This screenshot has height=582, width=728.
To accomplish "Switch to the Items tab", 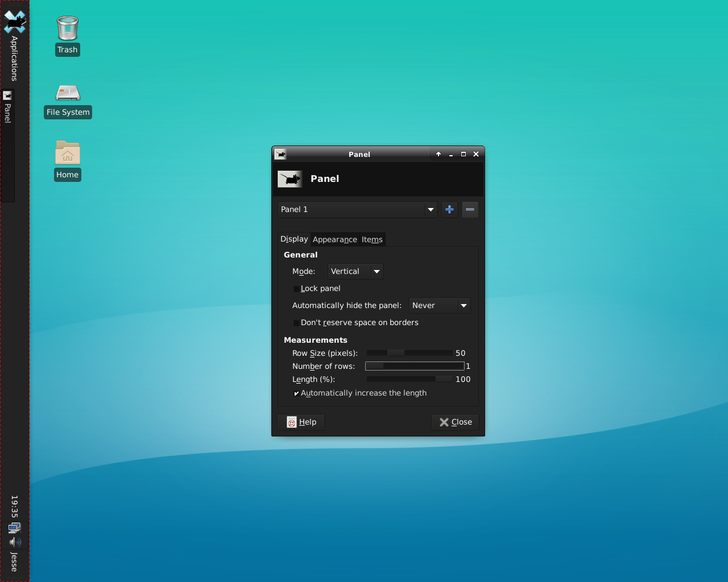I will tap(372, 240).
